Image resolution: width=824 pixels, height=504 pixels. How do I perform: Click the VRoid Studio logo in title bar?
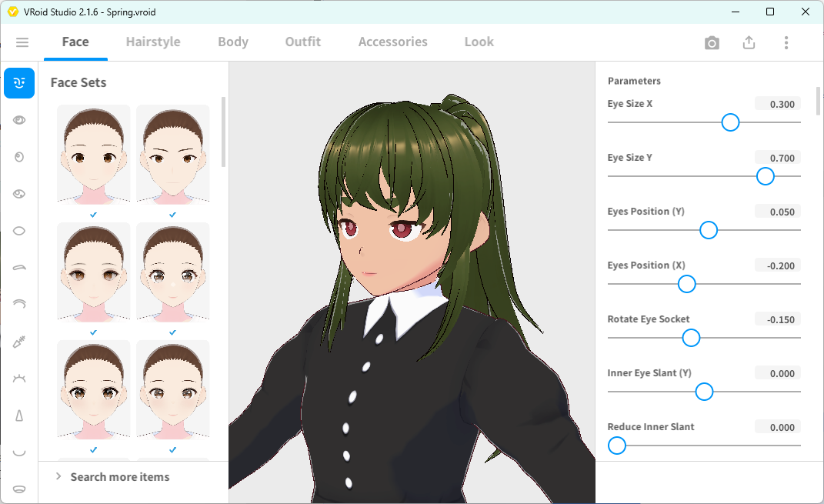pos(13,12)
